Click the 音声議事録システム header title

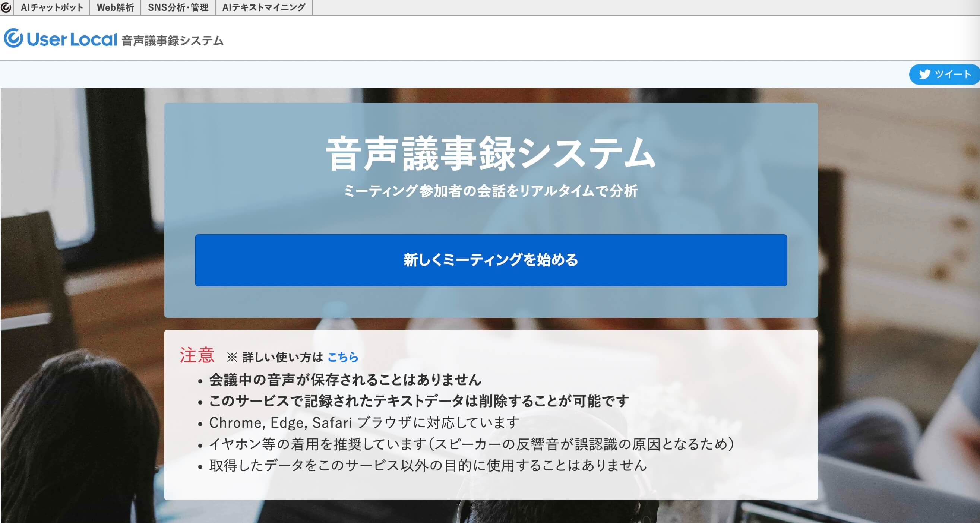coord(172,40)
